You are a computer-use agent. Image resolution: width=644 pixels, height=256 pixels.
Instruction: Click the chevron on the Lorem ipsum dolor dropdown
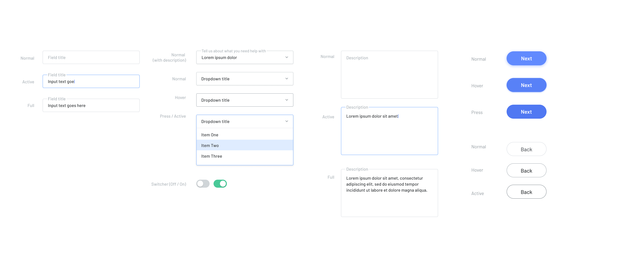(x=287, y=57)
